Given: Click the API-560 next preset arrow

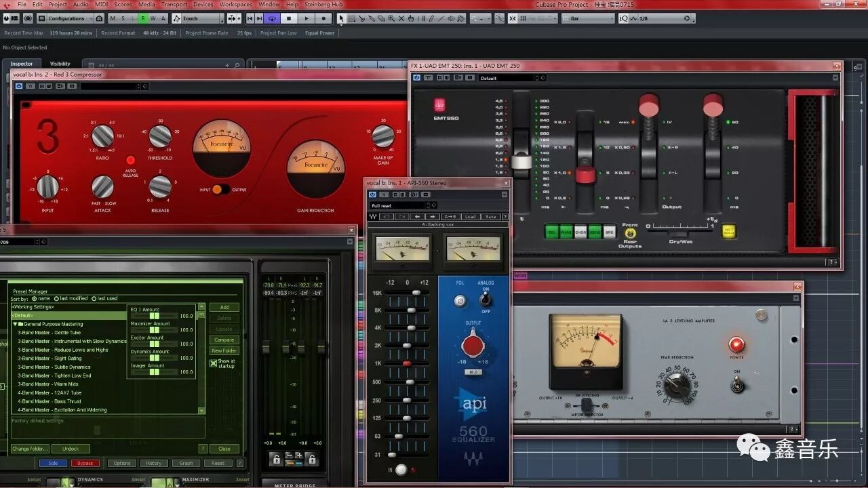Looking at the screenshot, I should 433,217.
